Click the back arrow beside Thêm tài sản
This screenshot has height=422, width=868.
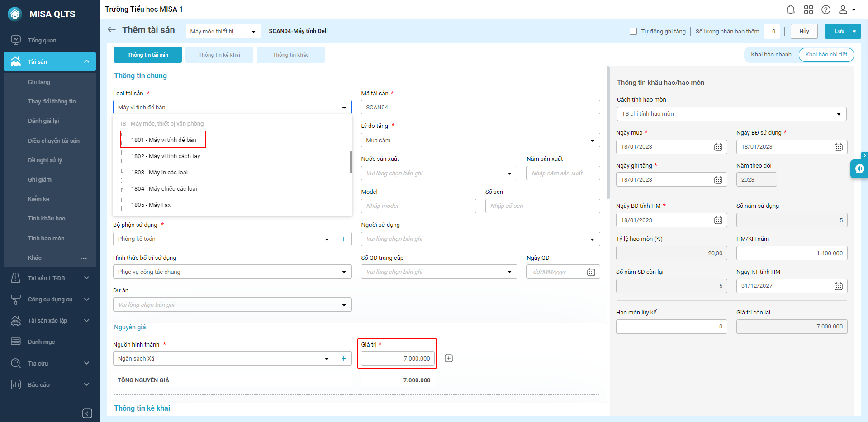[x=112, y=30]
